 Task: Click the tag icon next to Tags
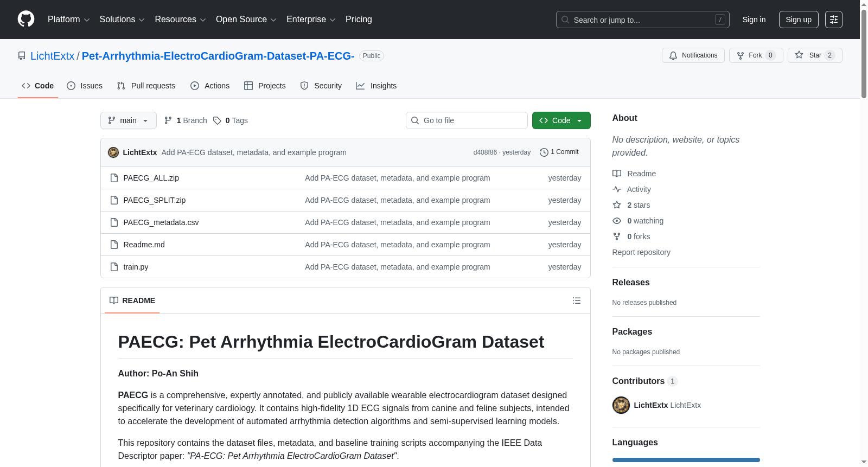pos(217,120)
